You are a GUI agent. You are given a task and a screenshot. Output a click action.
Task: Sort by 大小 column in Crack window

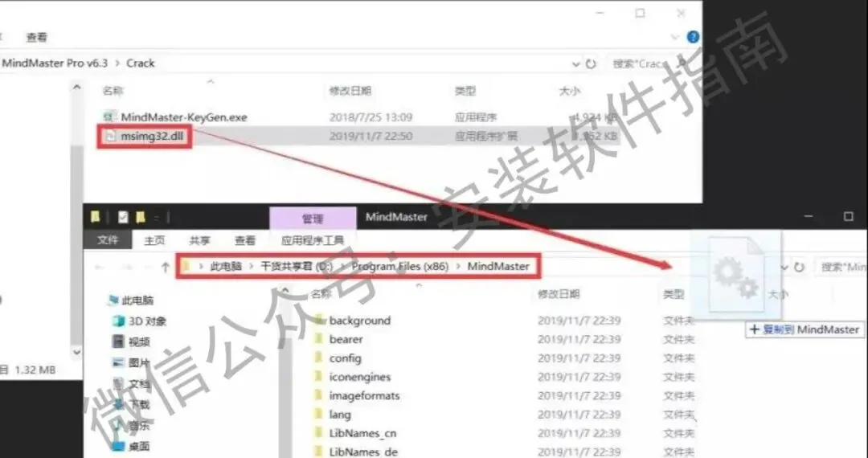tap(570, 91)
